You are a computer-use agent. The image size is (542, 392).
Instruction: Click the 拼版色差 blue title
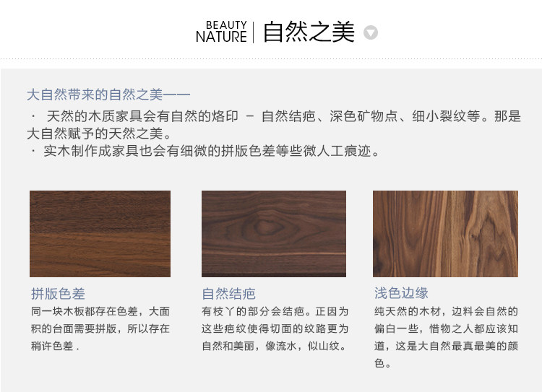tap(58, 294)
